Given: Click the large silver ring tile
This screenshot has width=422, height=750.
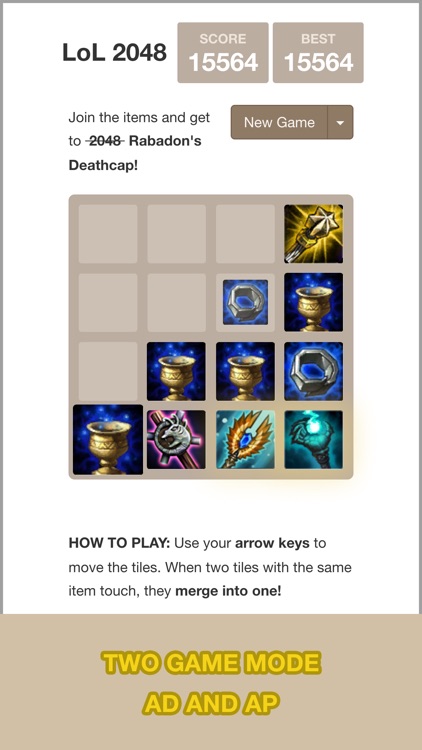Looking at the screenshot, I should point(313,371).
